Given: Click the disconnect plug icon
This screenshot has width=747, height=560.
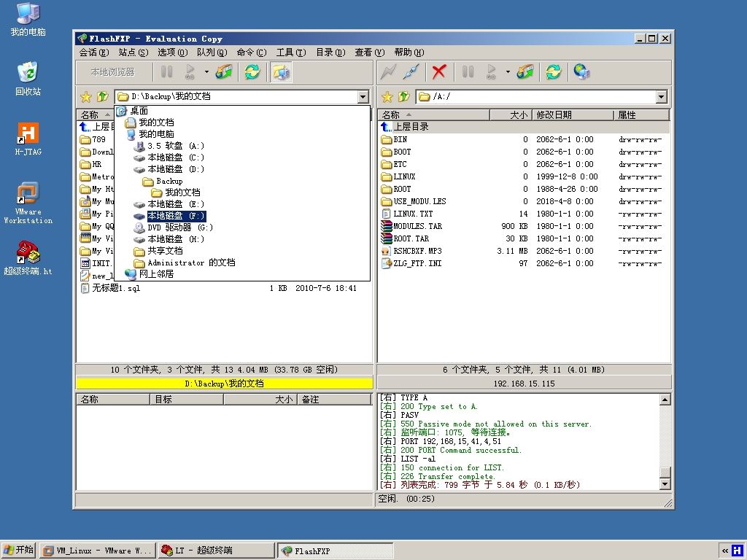Looking at the screenshot, I should point(411,72).
